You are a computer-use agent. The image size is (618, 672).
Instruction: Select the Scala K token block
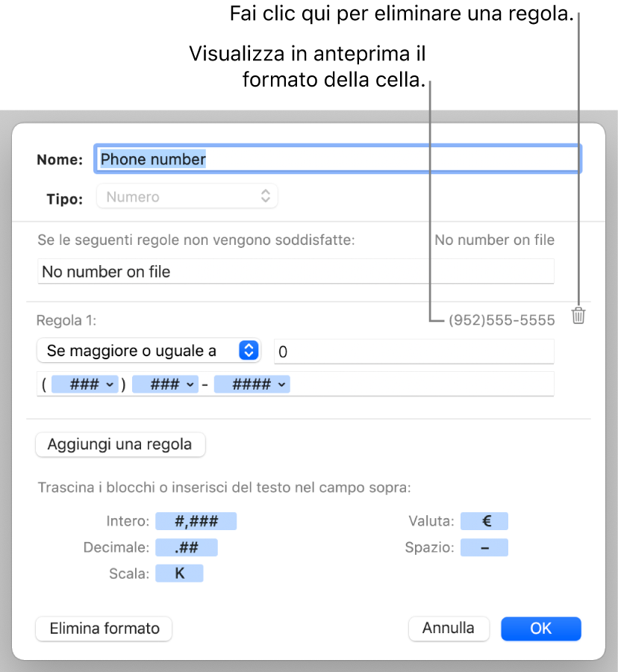[x=179, y=573]
